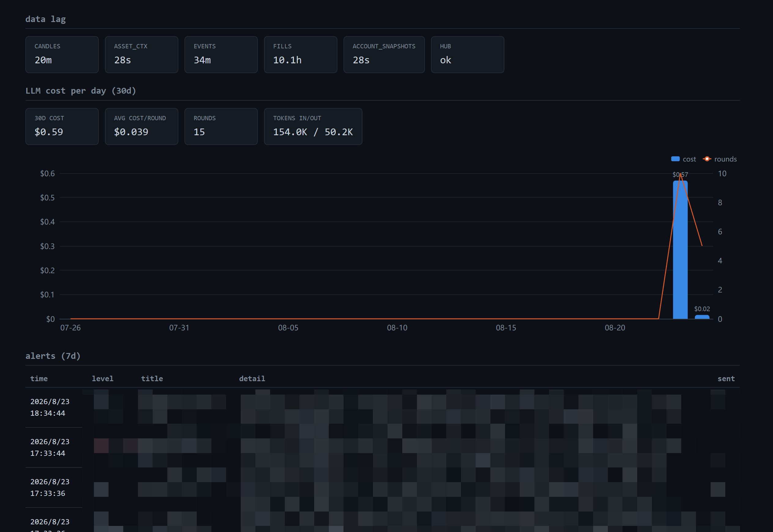Click the $0.4 cost axis label

(47, 222)
